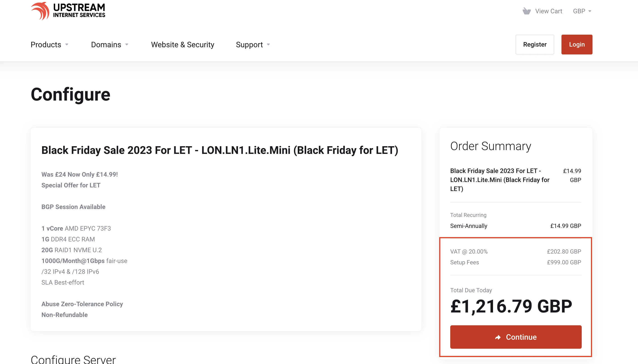Click the Order Summary heading

[491, 146]
